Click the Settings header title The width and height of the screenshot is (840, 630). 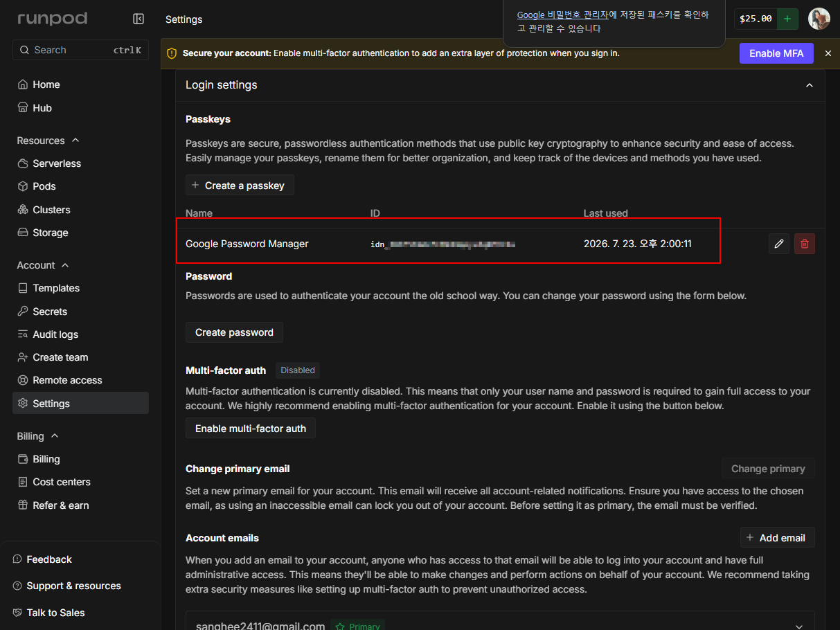pos(184,19)
